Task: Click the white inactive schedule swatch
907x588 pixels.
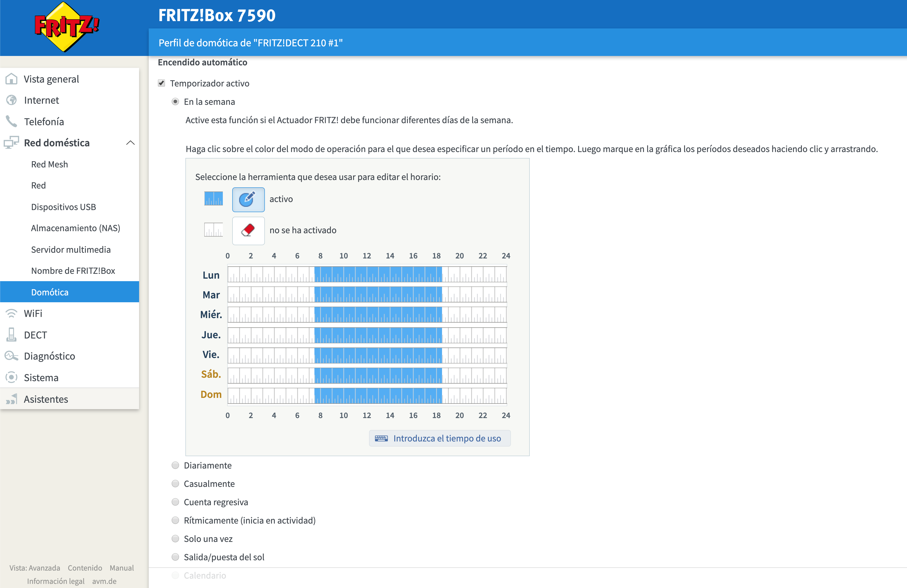Action: point(213,230)
